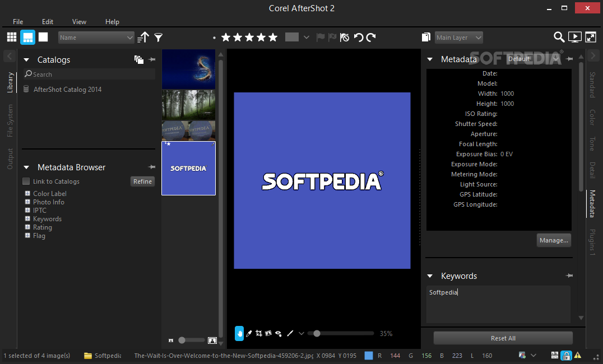Open the Tone tab
Image resolution: width=603 pixels, height=364 pixels.
click(x=592, y=144)
